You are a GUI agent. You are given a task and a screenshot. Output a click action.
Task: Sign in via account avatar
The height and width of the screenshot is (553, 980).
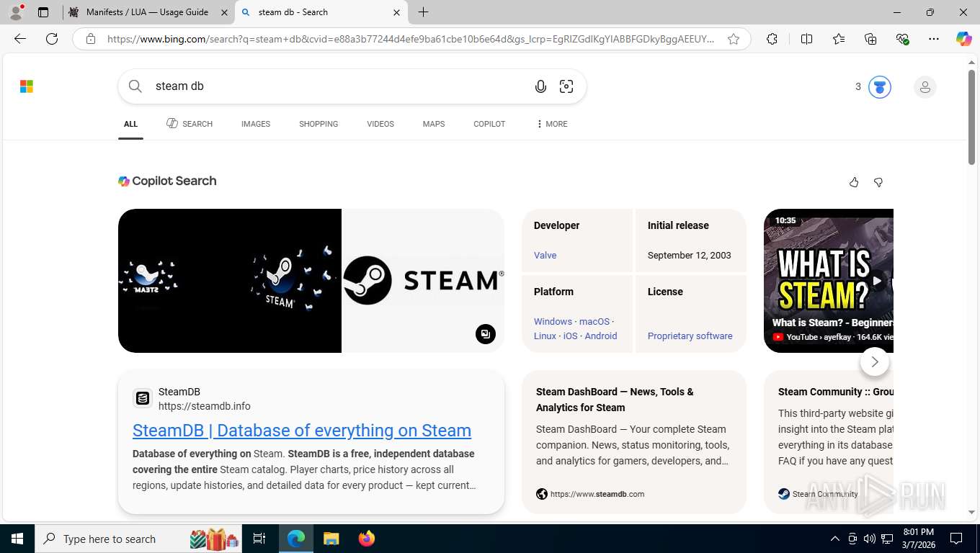[925, 87]
